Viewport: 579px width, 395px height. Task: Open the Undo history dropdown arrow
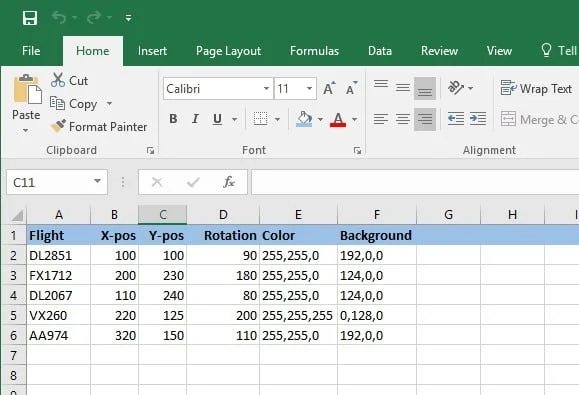point(74,17)
